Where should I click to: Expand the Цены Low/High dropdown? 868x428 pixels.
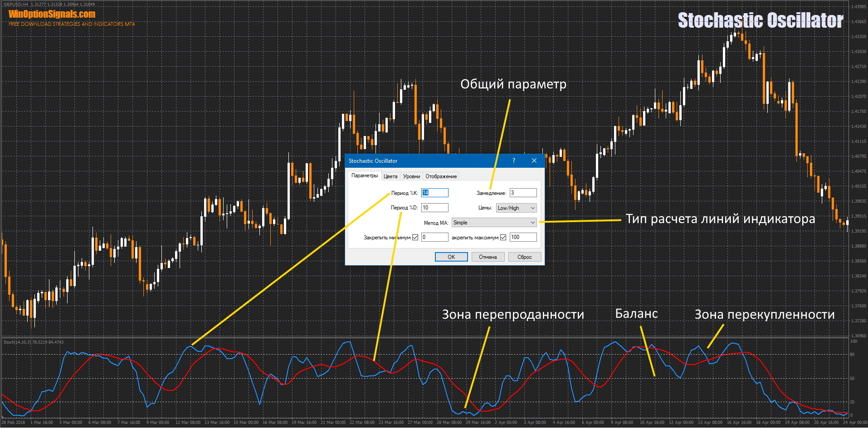[517, 208]
